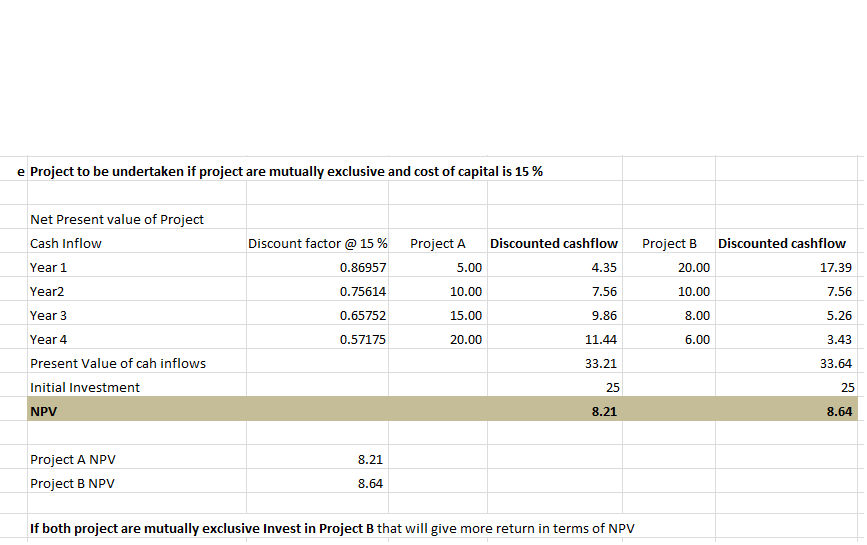
Task: Select the Year 1 discount factor 0.86957
Action: pos(363,267)
